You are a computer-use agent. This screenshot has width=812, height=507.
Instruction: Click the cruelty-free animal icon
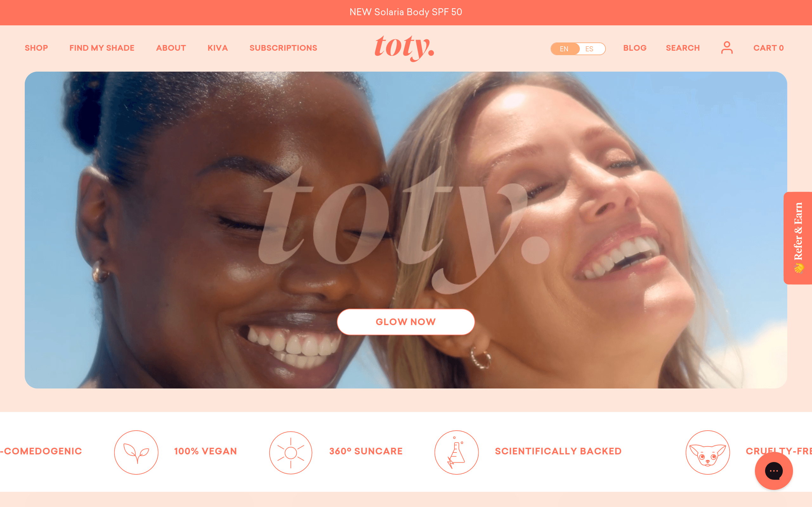point(707,450)
